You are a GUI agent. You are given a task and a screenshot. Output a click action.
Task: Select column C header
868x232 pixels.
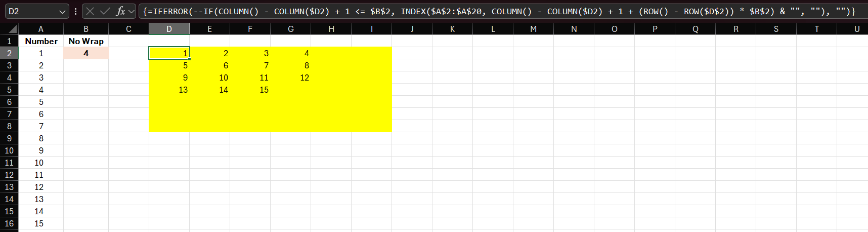click(x=128, y=29)
